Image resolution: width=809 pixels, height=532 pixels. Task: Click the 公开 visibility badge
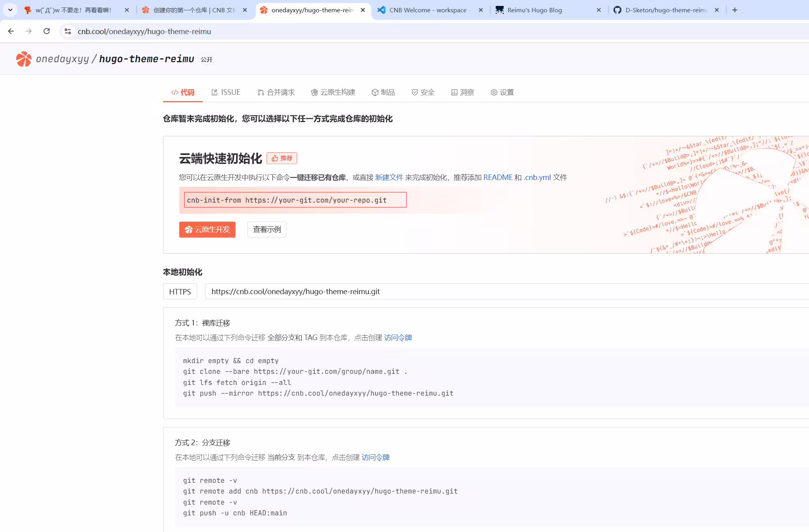207,59
